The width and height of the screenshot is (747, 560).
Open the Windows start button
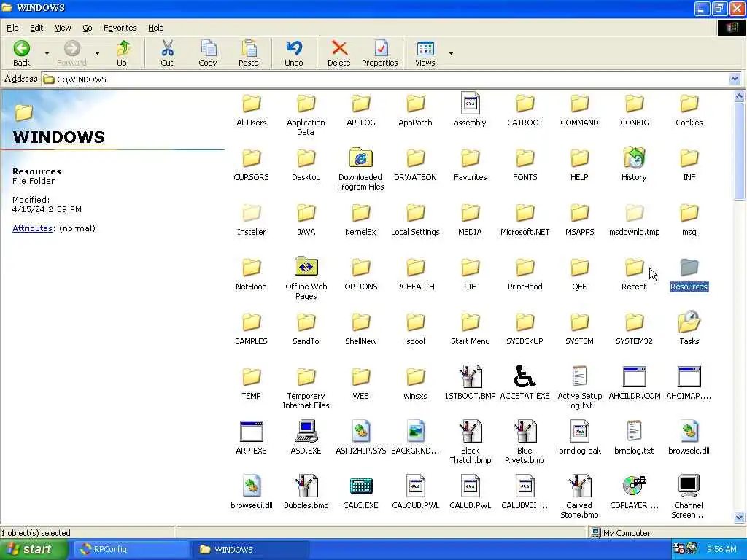[34, 550]
